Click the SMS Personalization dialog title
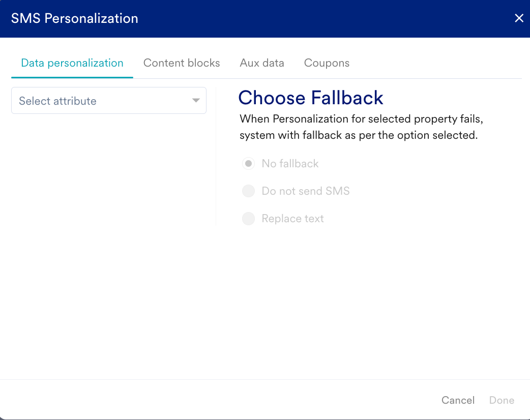 point(75,19)
